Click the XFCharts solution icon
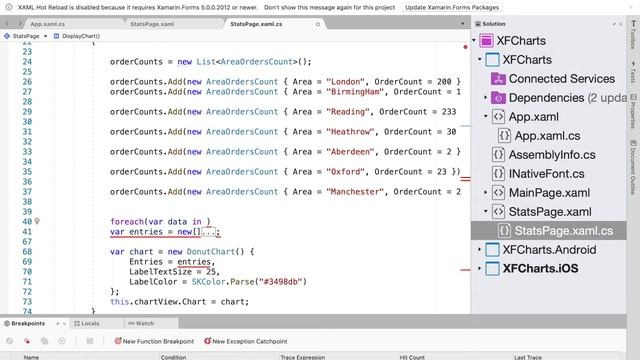 tap(487, 41)
